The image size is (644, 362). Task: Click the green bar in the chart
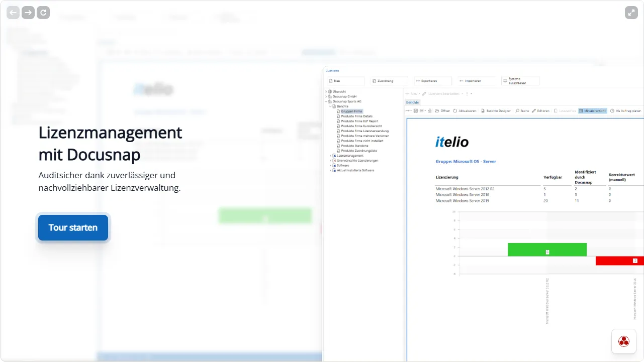[547, 250]
